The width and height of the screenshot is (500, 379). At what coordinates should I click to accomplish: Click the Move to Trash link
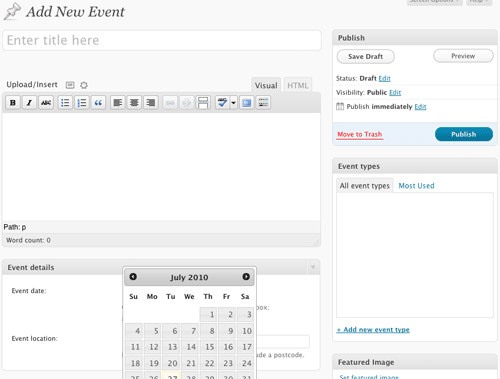point(360,134)
